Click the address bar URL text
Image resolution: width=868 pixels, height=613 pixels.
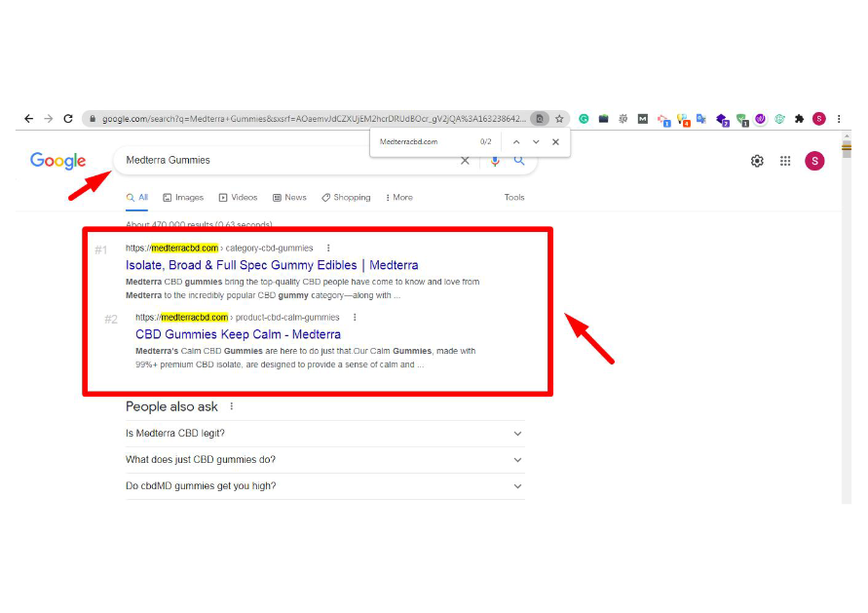314,119
